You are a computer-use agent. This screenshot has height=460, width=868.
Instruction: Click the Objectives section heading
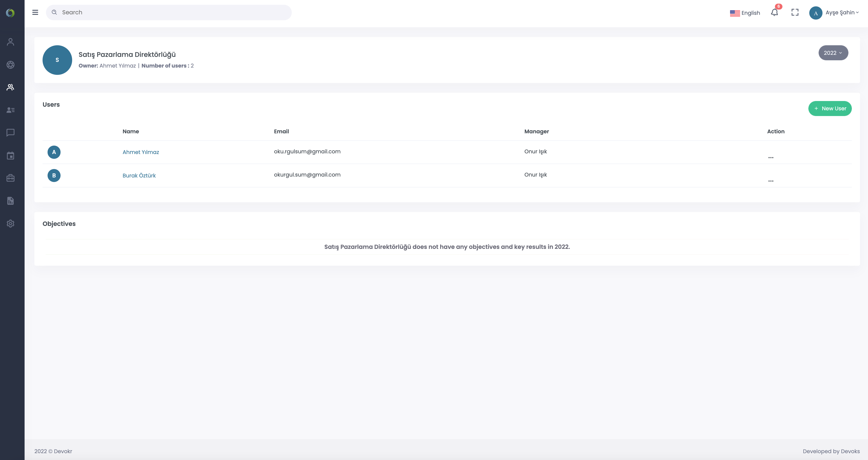(59, 224)
